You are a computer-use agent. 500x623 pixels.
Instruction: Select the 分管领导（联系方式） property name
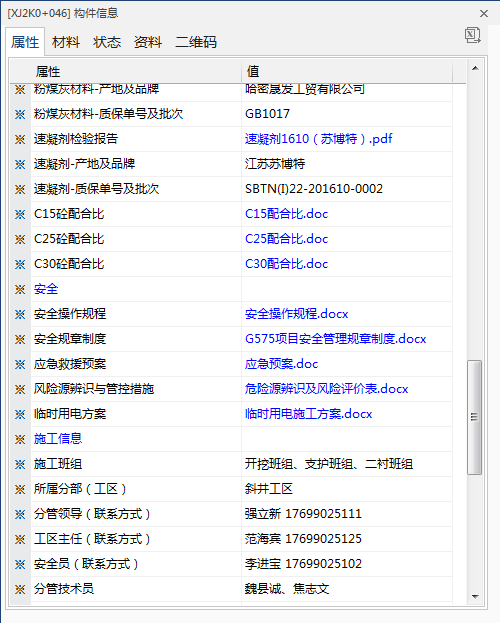[92, 514]
